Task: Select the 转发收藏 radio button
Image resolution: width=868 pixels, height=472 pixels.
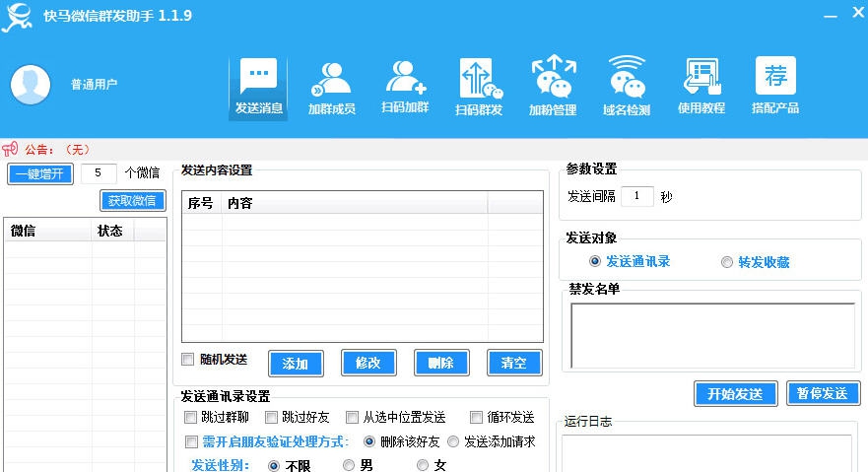Action: point(727,262)
